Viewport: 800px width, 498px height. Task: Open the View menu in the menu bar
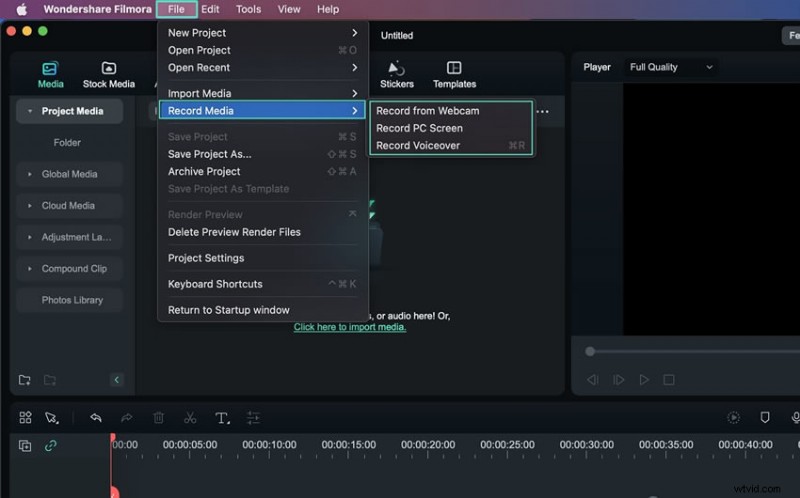(x=289, y=9)
